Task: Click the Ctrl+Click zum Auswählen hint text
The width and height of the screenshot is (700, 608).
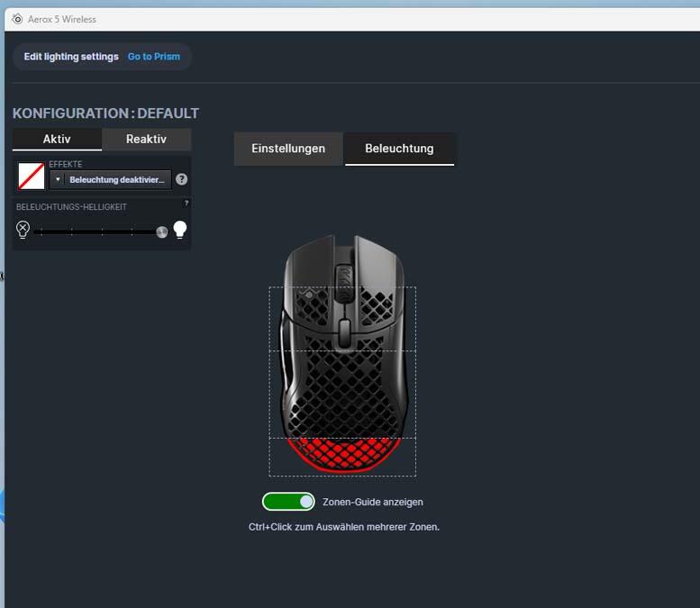Action: [344, 527]
